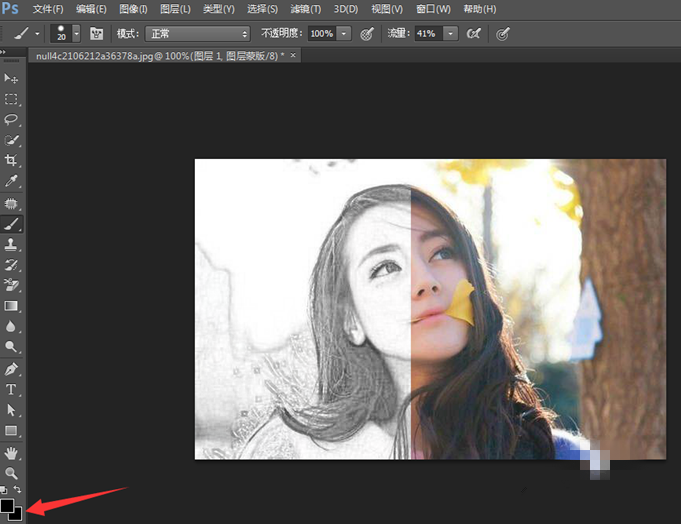Toggle the brush panel button
681x524 pixels.
[97, 34]
